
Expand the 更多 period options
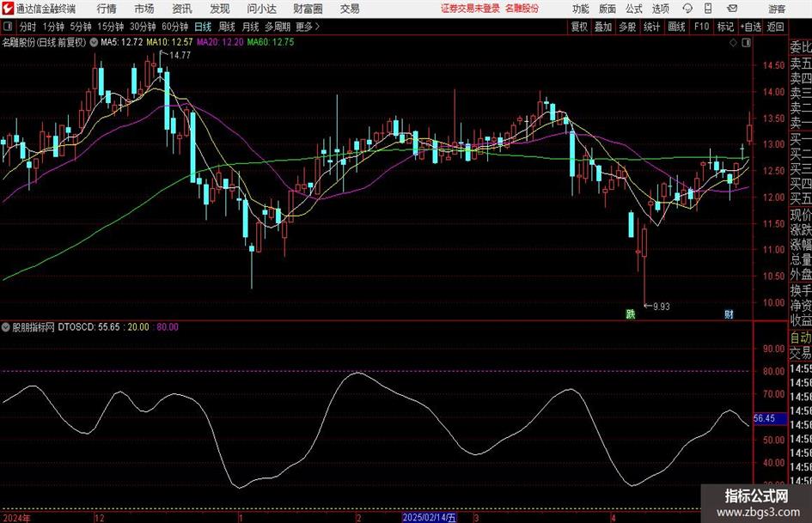coord(308,27)
